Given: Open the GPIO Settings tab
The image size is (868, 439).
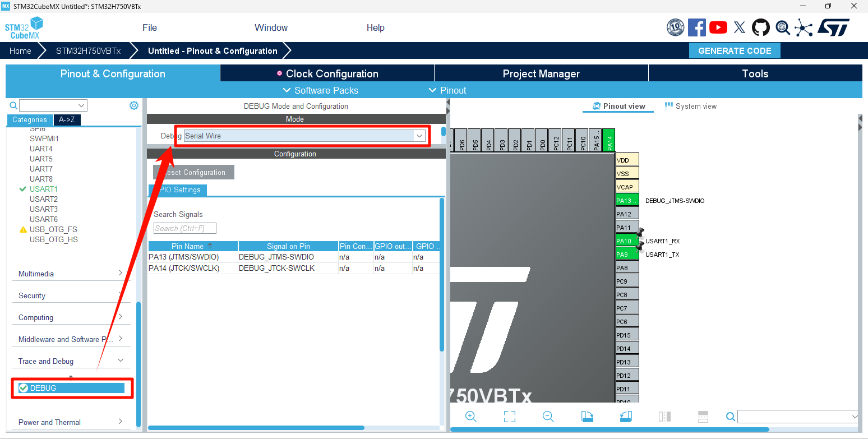Looking at the screenshot, I should tap(177, 190).
